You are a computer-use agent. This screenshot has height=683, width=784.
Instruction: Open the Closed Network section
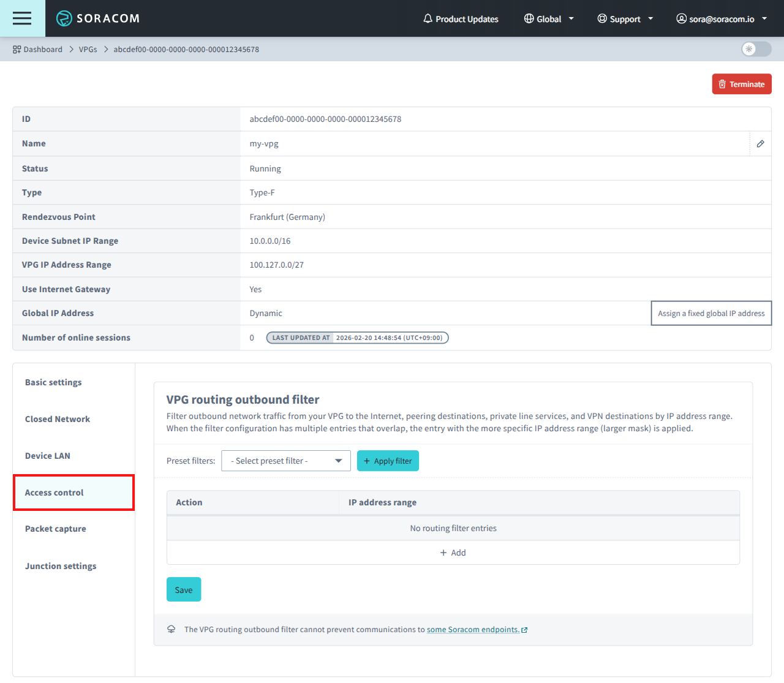coord(57,419)
